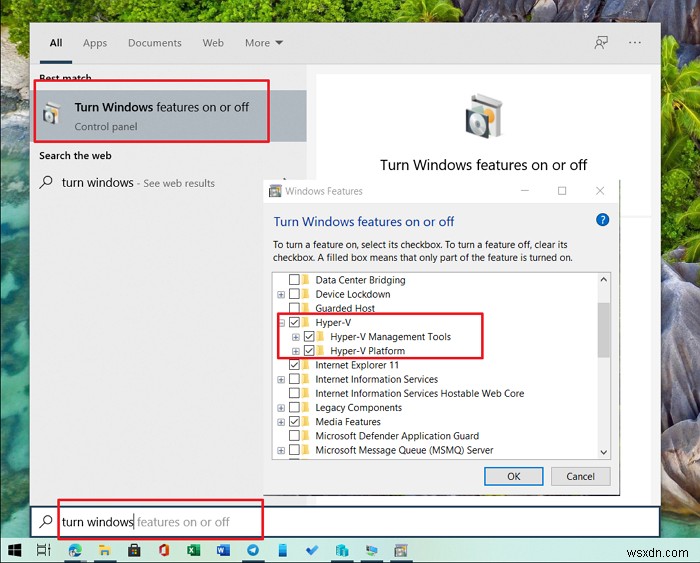Open Excel from the taskbar
This screenshot has width=700, height=563.
[193, 550]
